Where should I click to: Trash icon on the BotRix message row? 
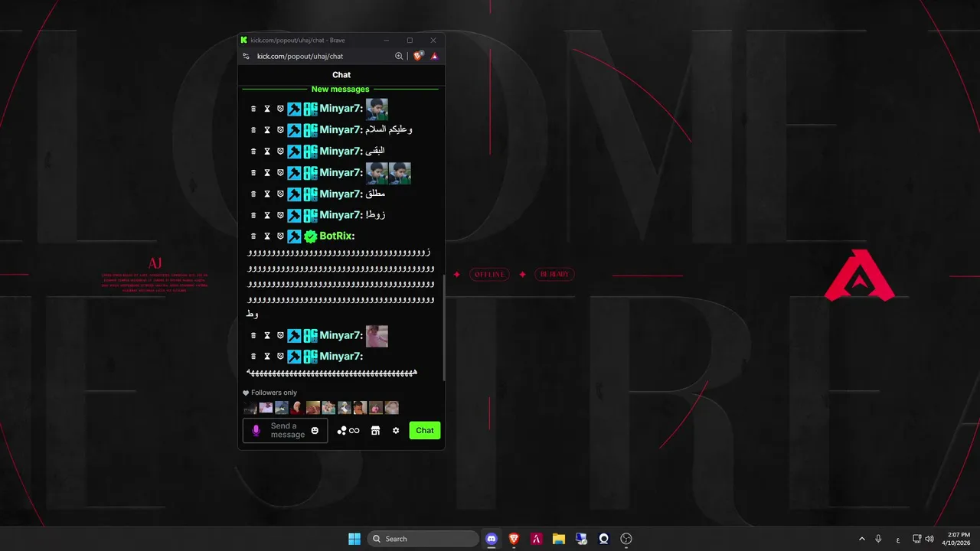tap(253, 236)
